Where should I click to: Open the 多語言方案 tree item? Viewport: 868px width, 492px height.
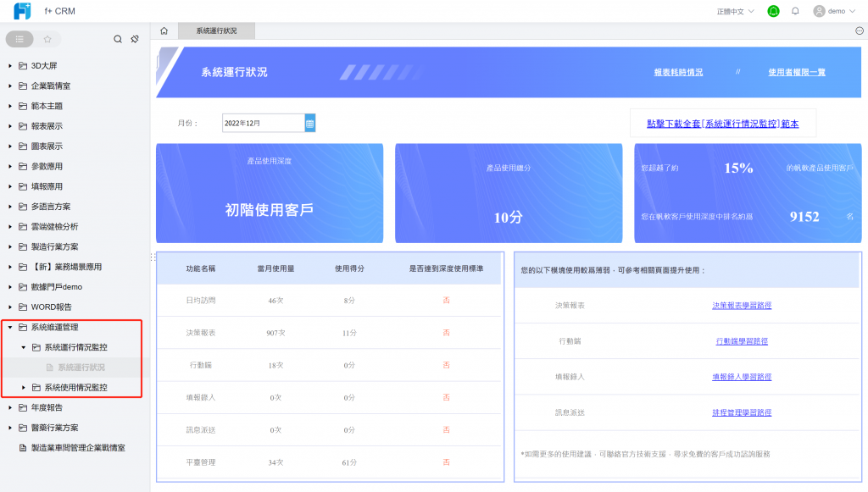[51, 207]
